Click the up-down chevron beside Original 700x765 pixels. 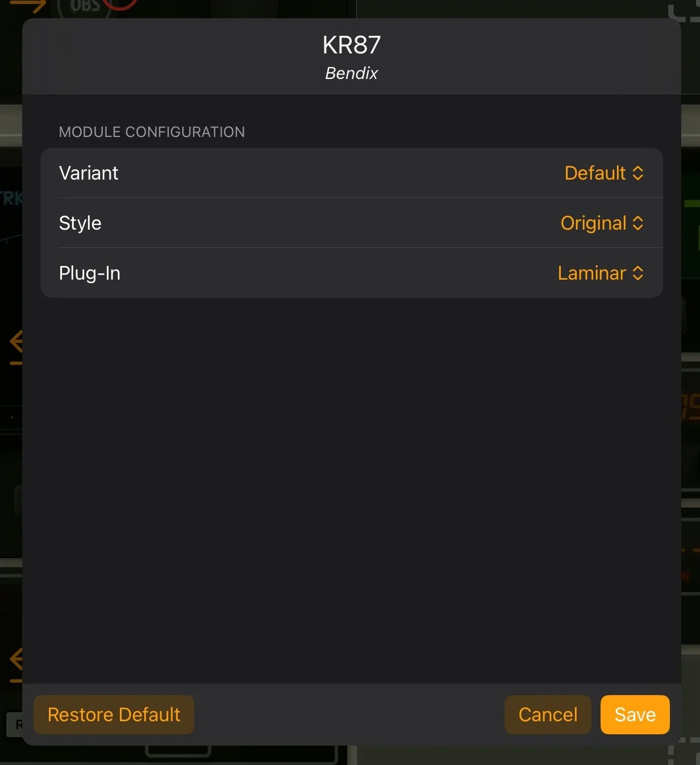tap(638, 223)
